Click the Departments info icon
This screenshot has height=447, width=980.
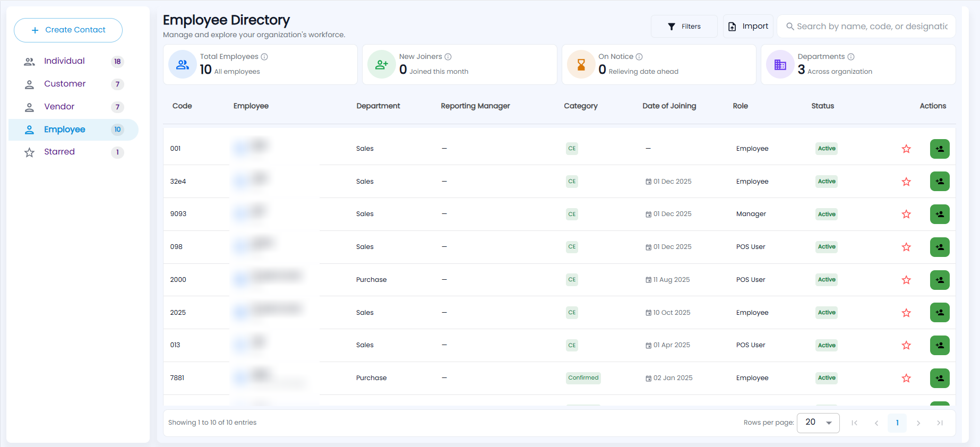[851, 57]
